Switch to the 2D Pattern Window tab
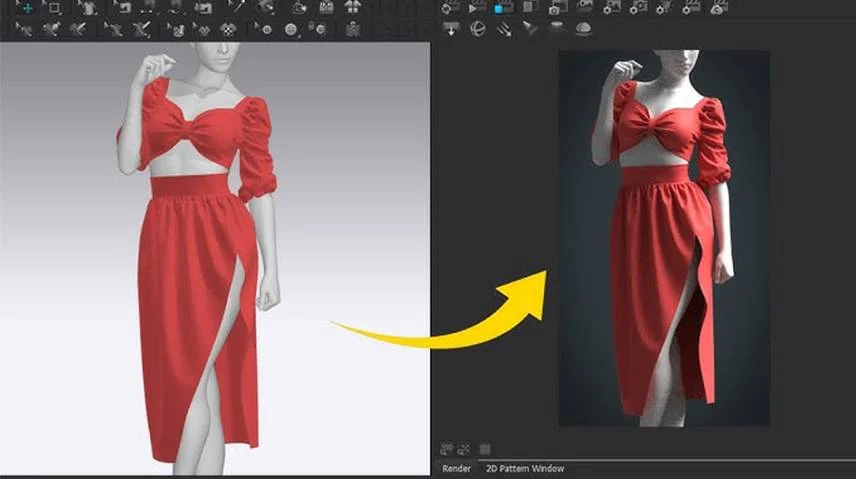The width and height of the screenshot is (856, 479). click(525, 469)
